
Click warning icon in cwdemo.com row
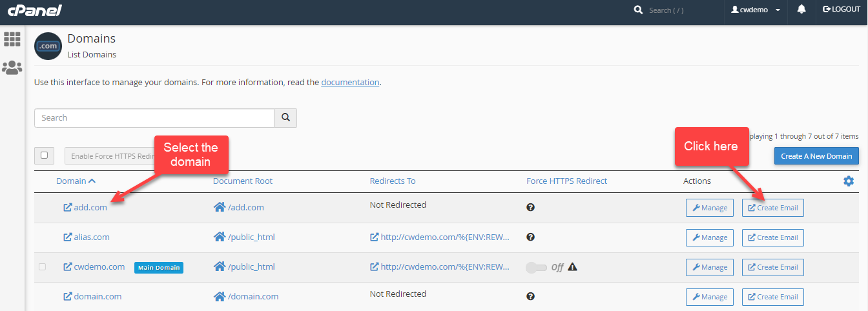click(x=572, y=267)
